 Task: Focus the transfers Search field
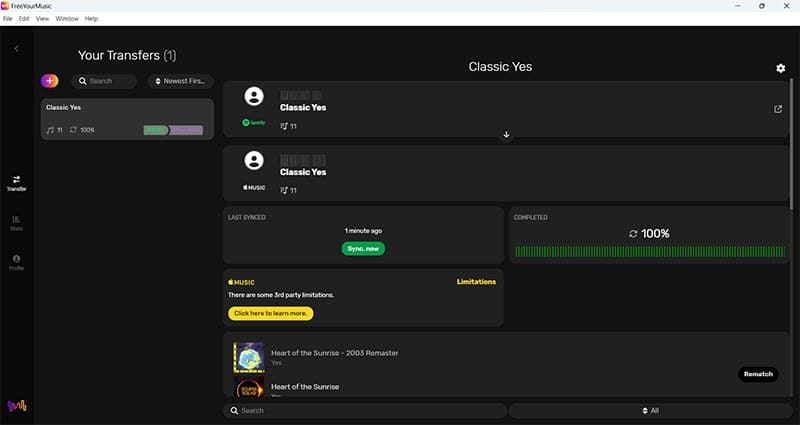coord(105,81)
